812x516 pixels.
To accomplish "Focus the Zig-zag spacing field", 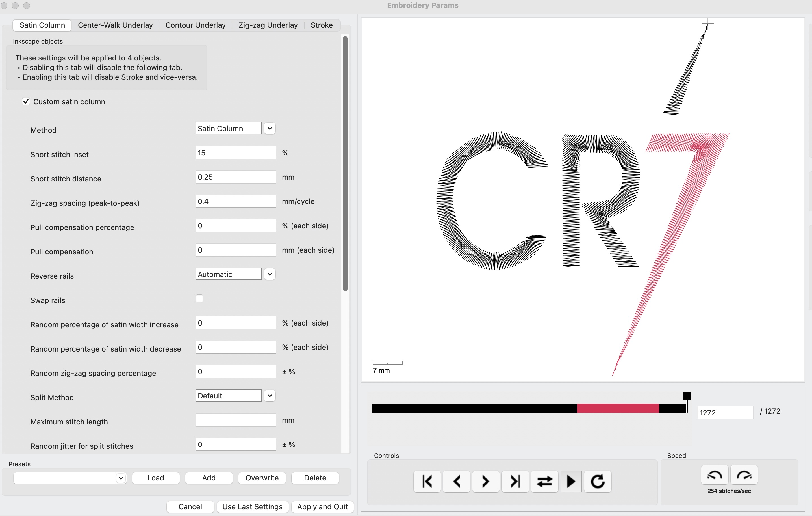I will tap(236, 201).
